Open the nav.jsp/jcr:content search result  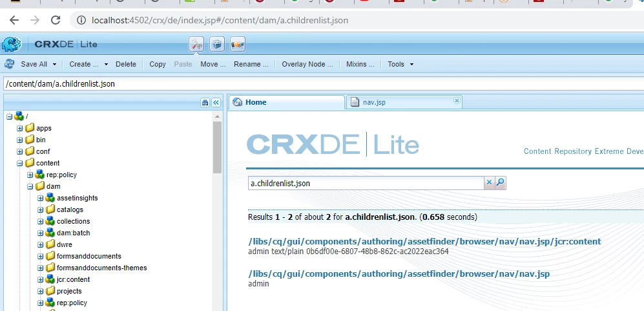pyautogui.click(x=424, y=241)
